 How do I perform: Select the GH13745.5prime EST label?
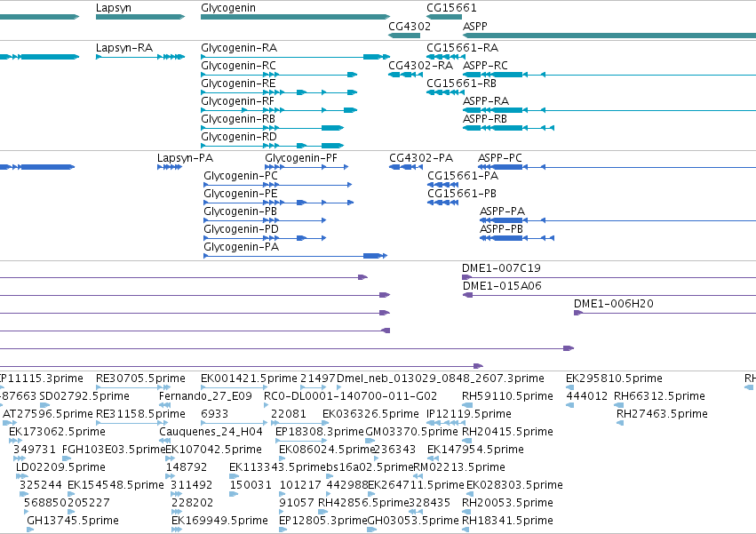[73, 522]
